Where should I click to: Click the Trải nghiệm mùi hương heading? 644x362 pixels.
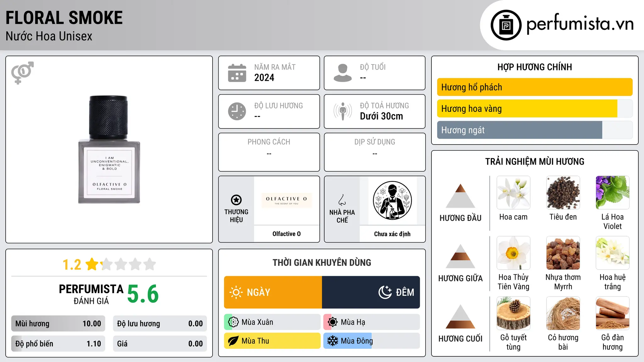[x=535, y=162]
